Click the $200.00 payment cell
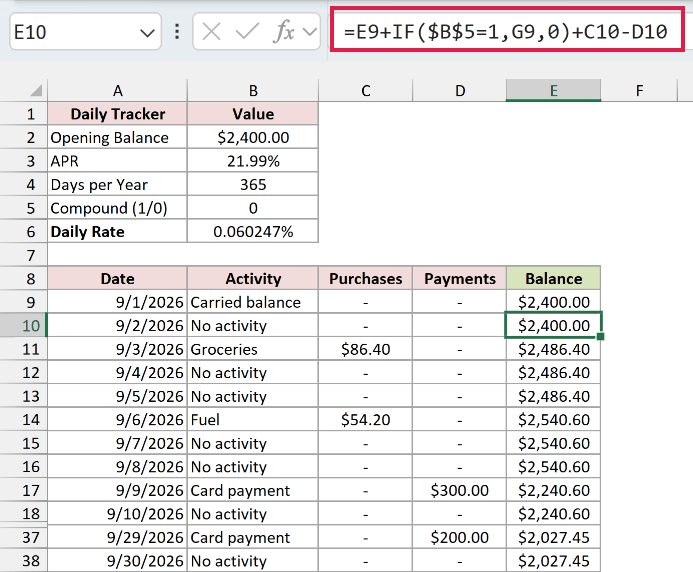The height and width of the screenshot is (572, 693). (460, 538)
